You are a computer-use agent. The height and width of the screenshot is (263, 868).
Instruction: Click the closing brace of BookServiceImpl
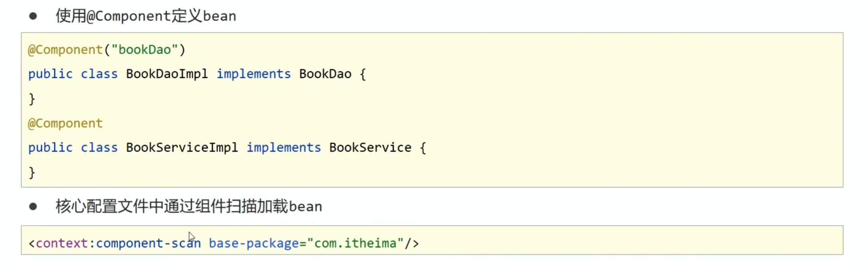[x=32, y=172]
